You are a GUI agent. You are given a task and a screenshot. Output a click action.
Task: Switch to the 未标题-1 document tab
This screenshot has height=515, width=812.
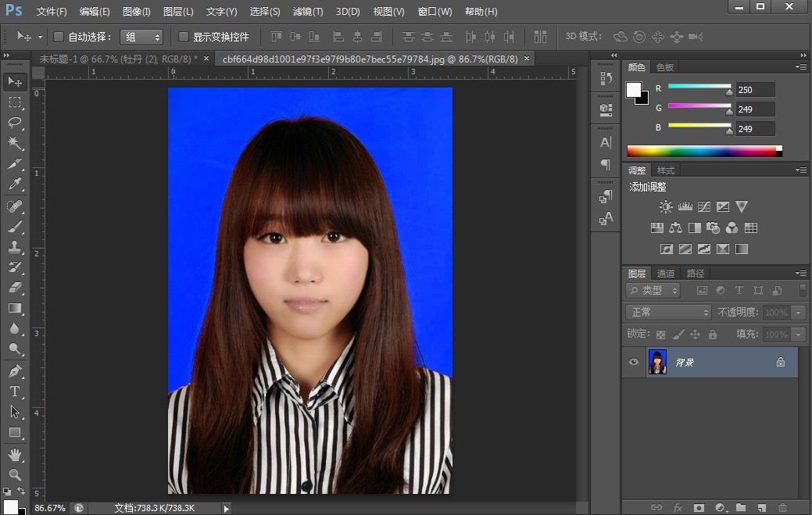pyautogui.click(x=117, y=59)
